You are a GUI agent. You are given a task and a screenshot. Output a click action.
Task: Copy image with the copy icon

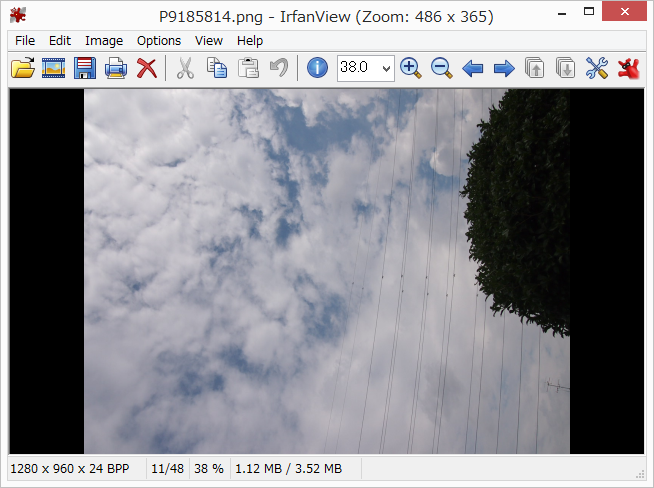[x=217, y=68]
